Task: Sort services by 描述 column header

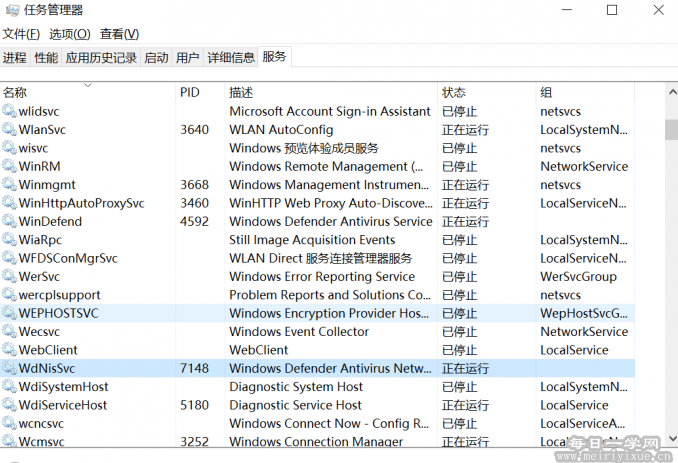Action: 331,92
